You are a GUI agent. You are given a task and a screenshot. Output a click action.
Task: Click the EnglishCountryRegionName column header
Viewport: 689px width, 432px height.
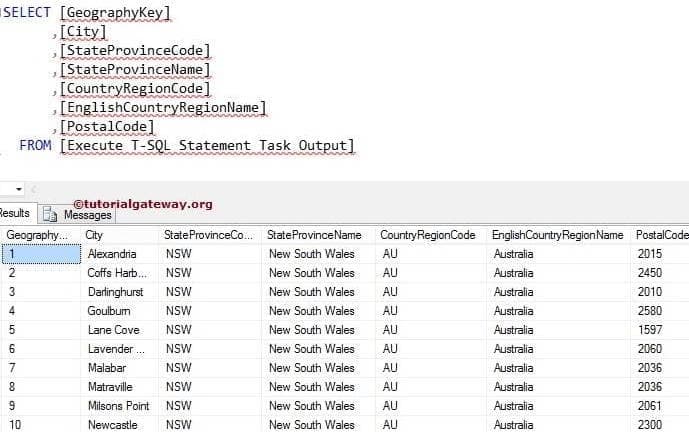558,235
